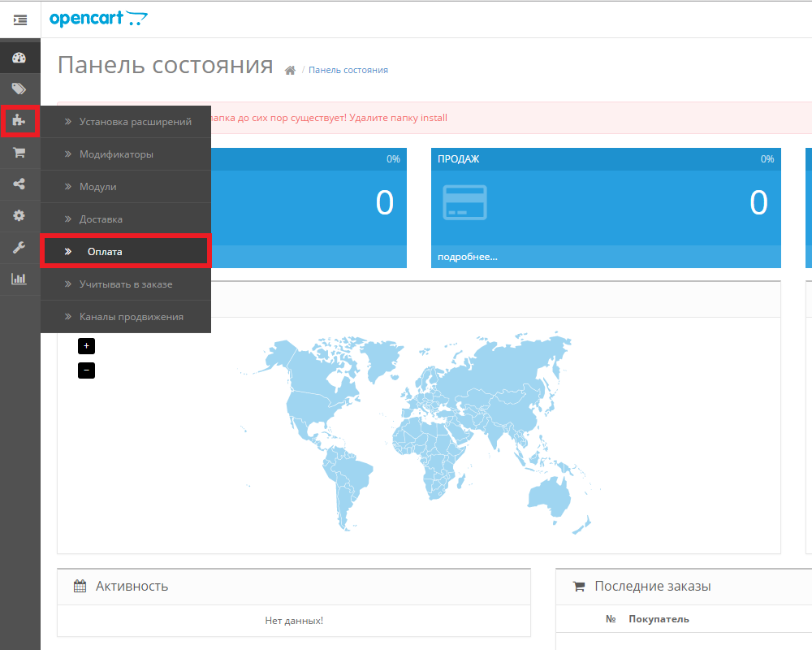Screen dimensions: 812x650
Task: Open the Модули menu item
Action: [x=97, y=187]
